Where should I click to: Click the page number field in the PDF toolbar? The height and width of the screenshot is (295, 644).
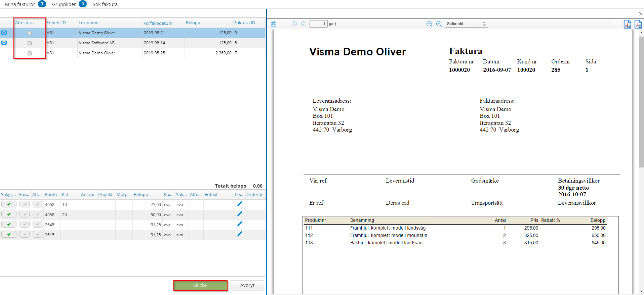point(318,24)
